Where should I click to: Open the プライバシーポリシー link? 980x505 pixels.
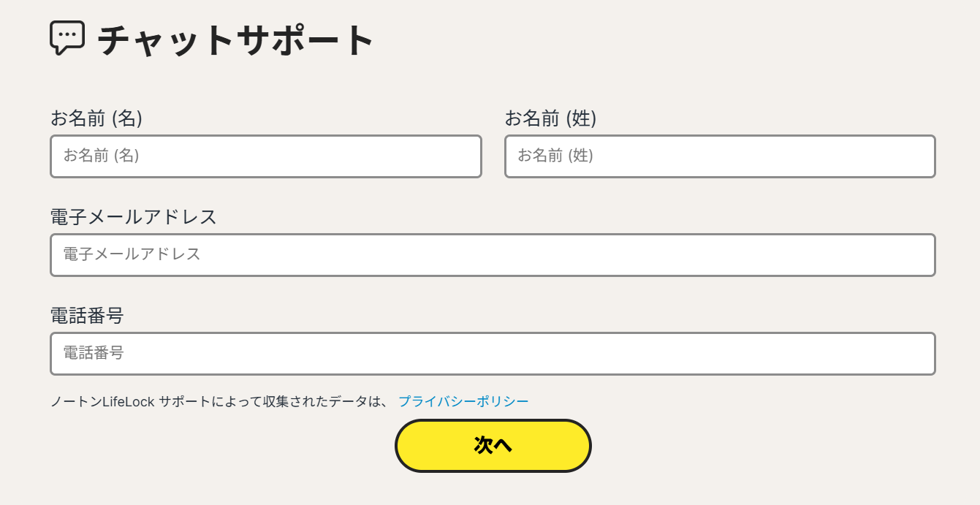point(463,401)
